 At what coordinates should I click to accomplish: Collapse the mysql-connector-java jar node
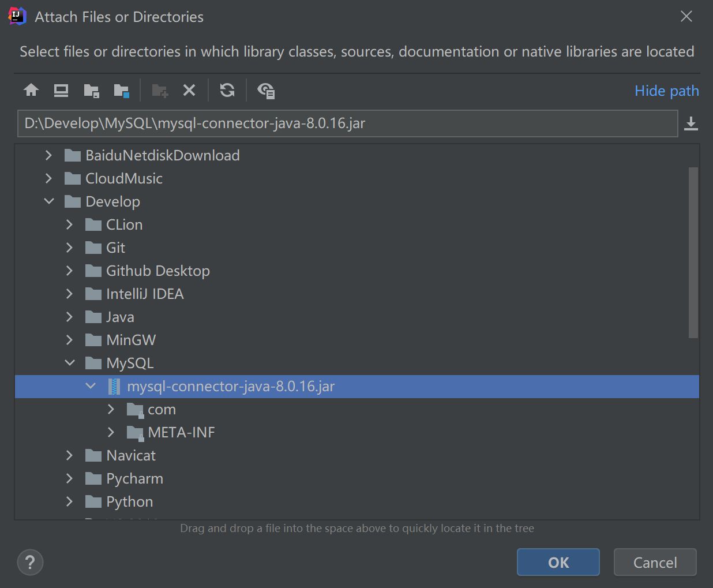pyautogui.click(x=91, y=386)
